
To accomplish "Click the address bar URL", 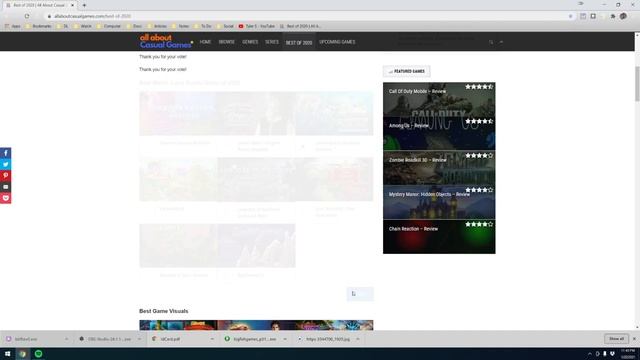I will (x=92, y=16).
